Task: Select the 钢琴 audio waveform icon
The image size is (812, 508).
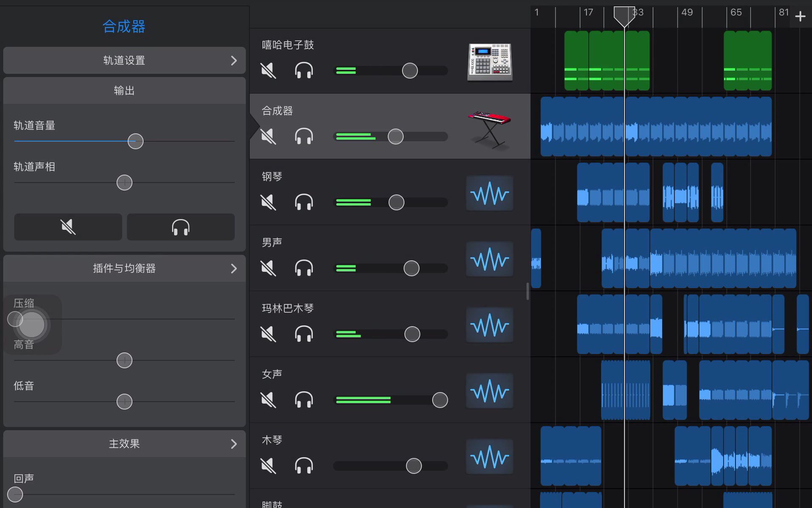Action: [490, 193]
